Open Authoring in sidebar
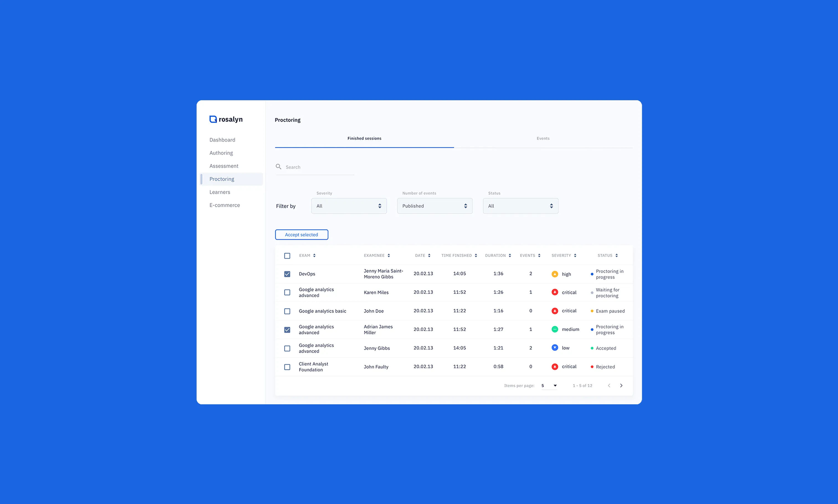Image resolution: width=838 pixels, height=504 pixels. 221,153
